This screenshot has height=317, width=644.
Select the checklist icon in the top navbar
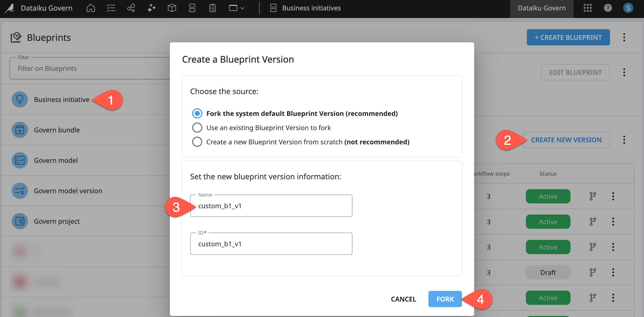pos(111,8)
